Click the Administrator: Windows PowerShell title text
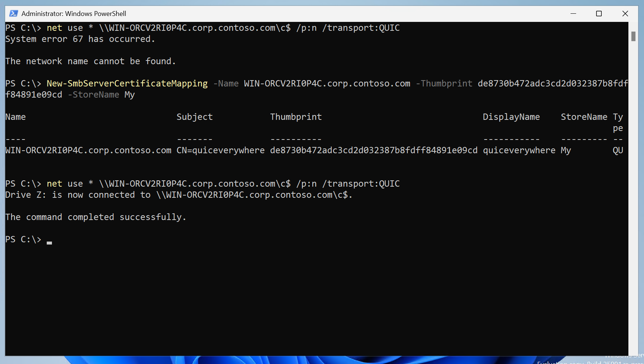644x364 pixels. coord(73,13)
